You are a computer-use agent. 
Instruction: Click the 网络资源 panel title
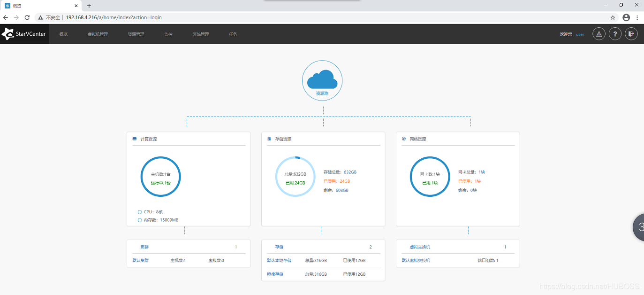coord(418,139)
